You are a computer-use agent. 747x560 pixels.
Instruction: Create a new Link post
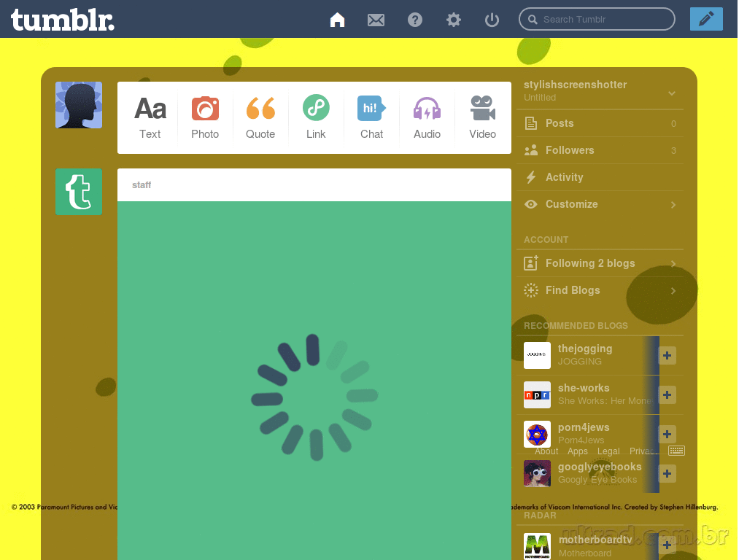(316, 117)
